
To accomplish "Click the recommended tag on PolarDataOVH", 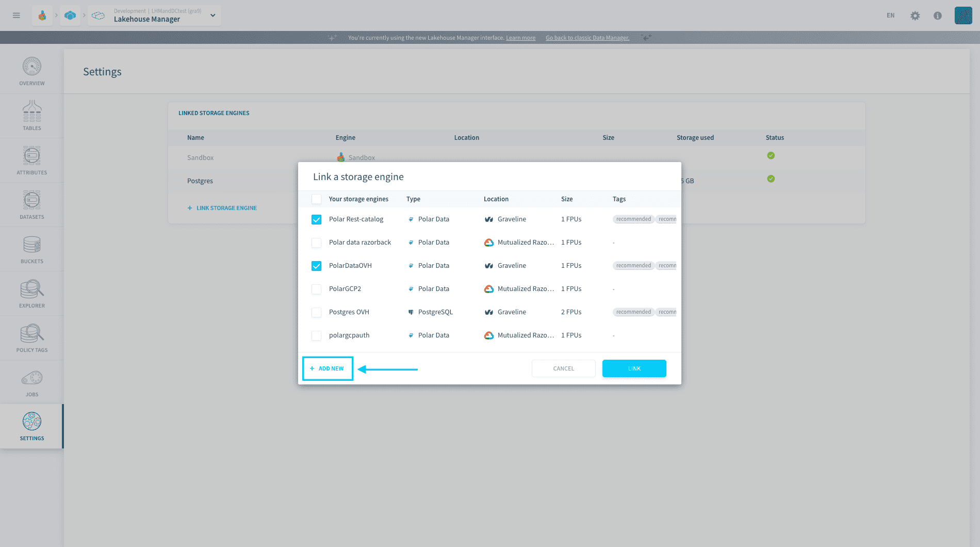I will pos(633,266).
